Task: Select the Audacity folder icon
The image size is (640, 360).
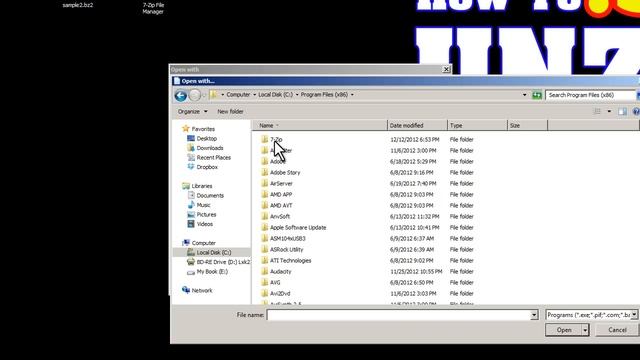Action: 264,272
